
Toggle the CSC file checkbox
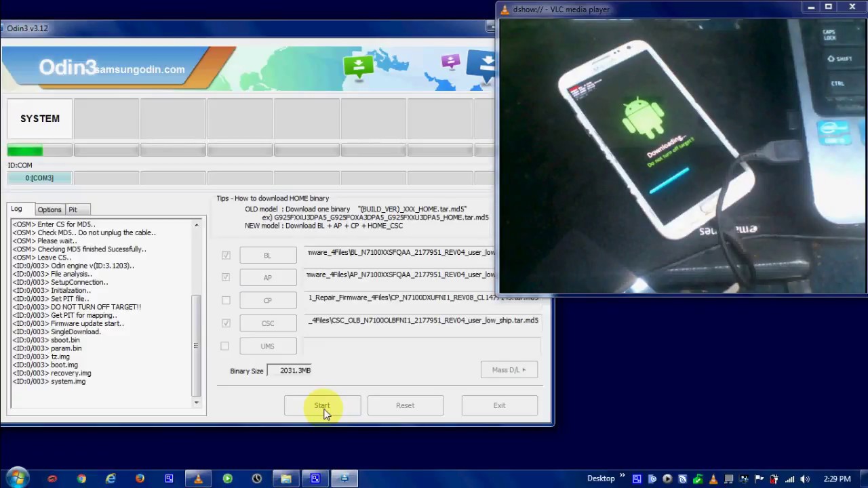pos(226,323)
